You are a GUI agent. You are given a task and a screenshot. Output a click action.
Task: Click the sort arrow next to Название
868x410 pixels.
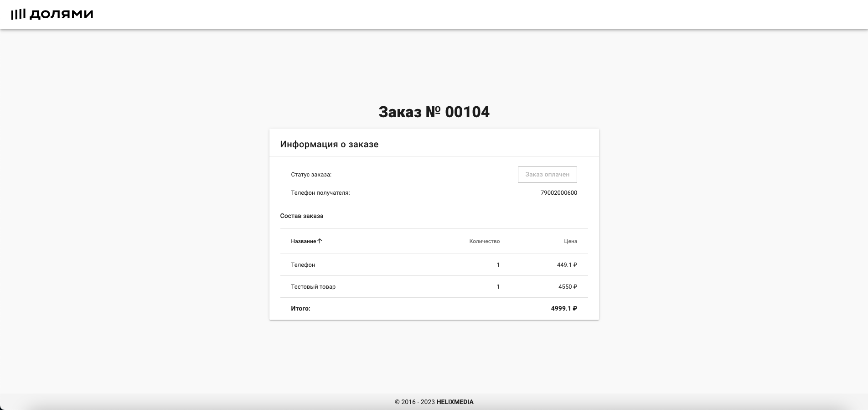(x=320, y=241)
